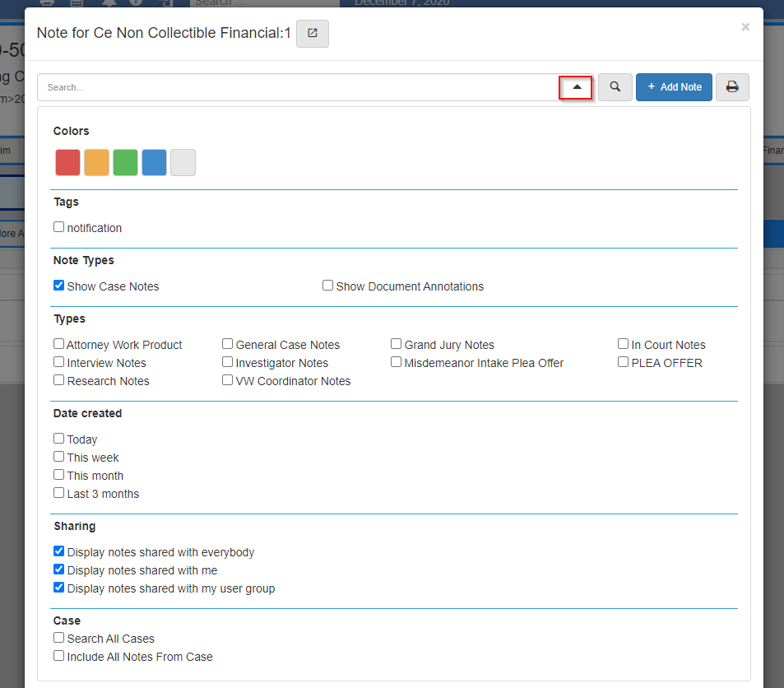The image size is (784, 688).
Task: Uncheck Display notes shared with me
Action: [59, 569]
